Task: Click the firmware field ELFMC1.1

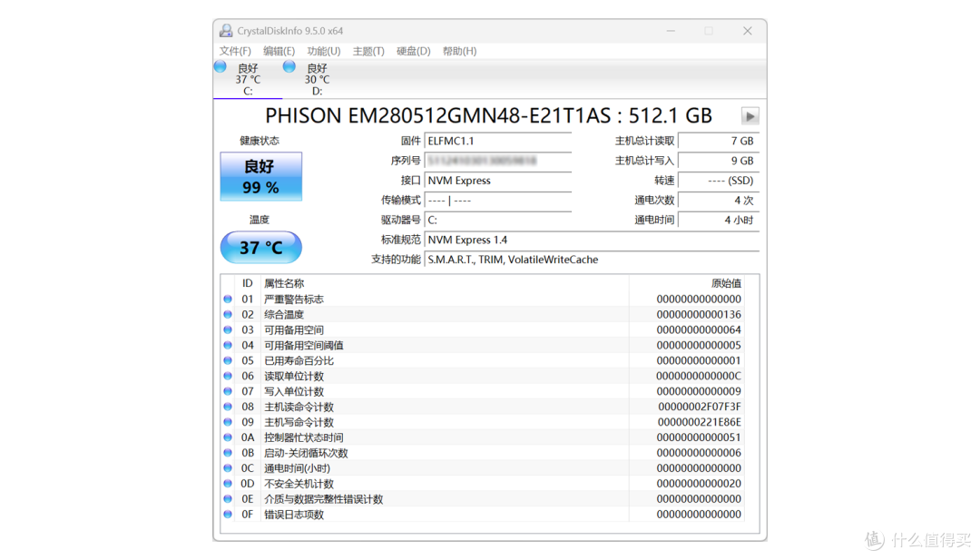Action: point(498,142)
